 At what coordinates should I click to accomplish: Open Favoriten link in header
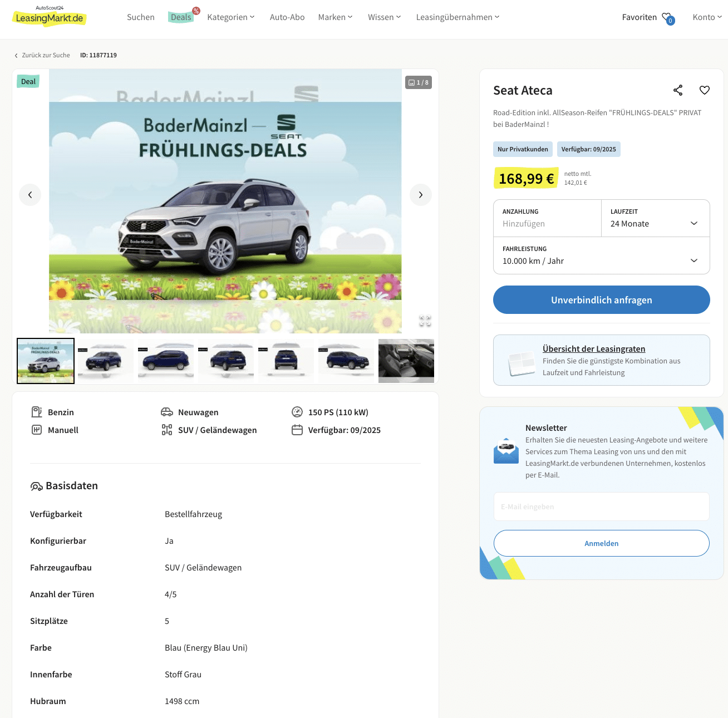coord(640,17)
